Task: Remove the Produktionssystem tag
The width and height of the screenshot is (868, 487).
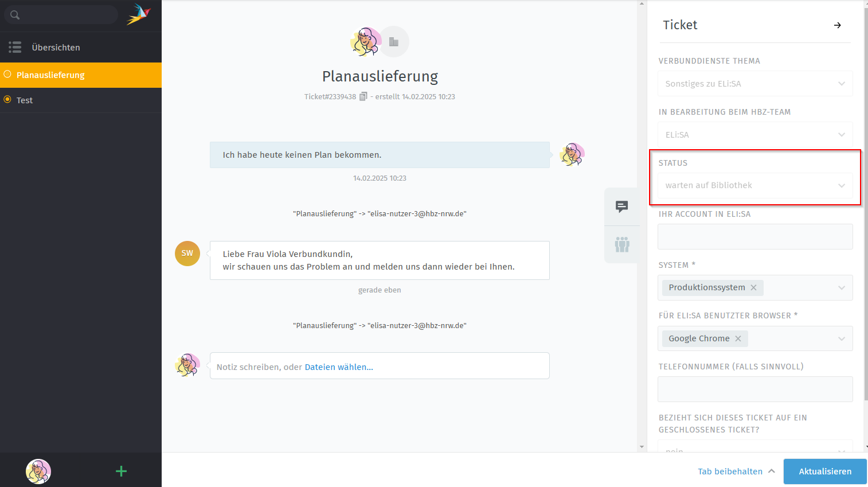Action: [753, 287]
